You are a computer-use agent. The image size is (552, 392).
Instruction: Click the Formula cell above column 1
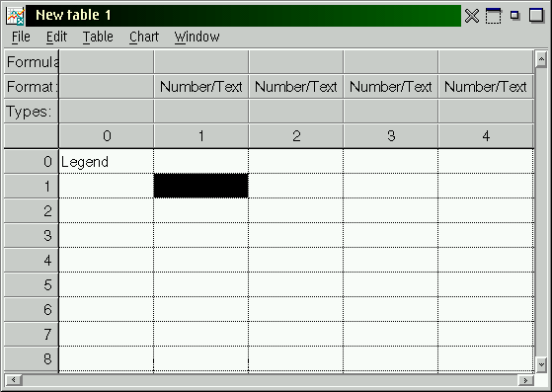pyautogui.click(x=201, y=62)
